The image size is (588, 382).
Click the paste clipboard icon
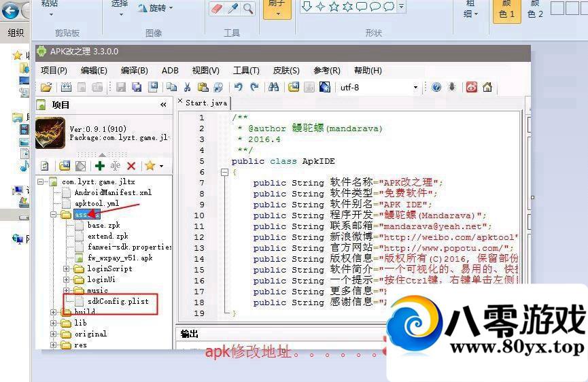[203, 88]
